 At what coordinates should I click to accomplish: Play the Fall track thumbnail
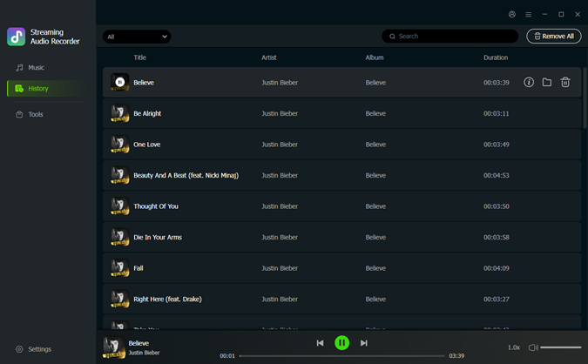120,268
